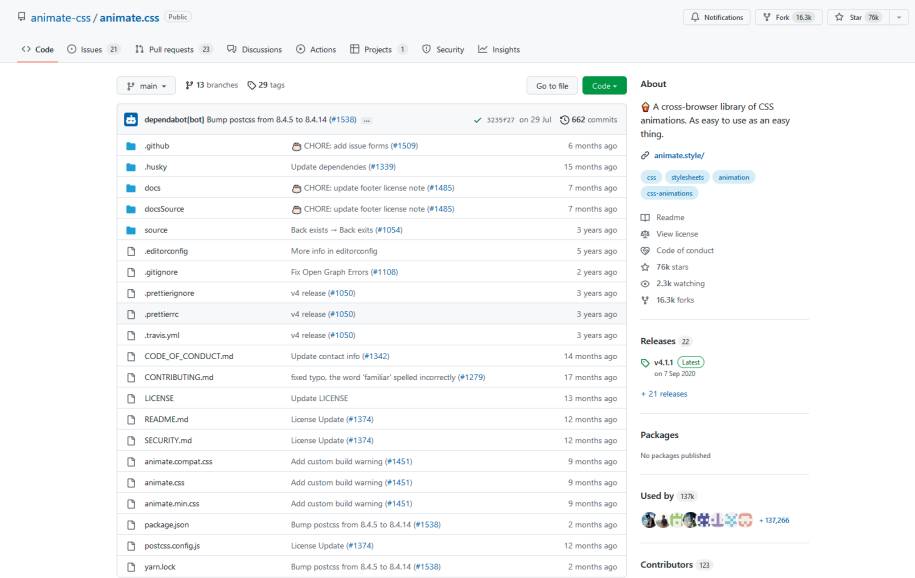Click the Used by avatar thumbnails

[x=697, y=520]
